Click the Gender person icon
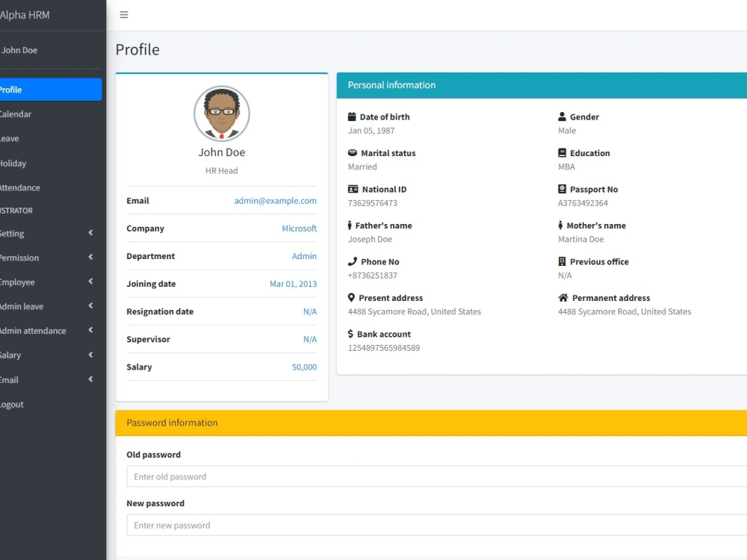This screenshot has height=560, width=747. coord(562,116)
